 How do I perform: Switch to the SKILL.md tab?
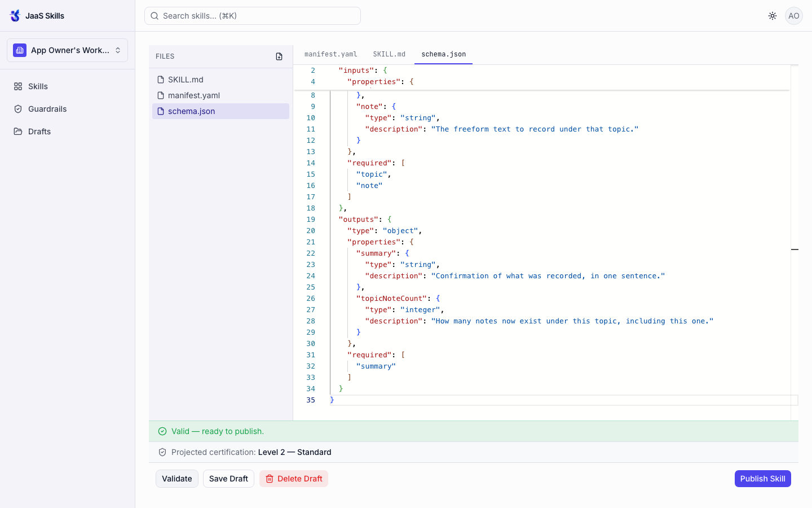(x=389, y=54)
